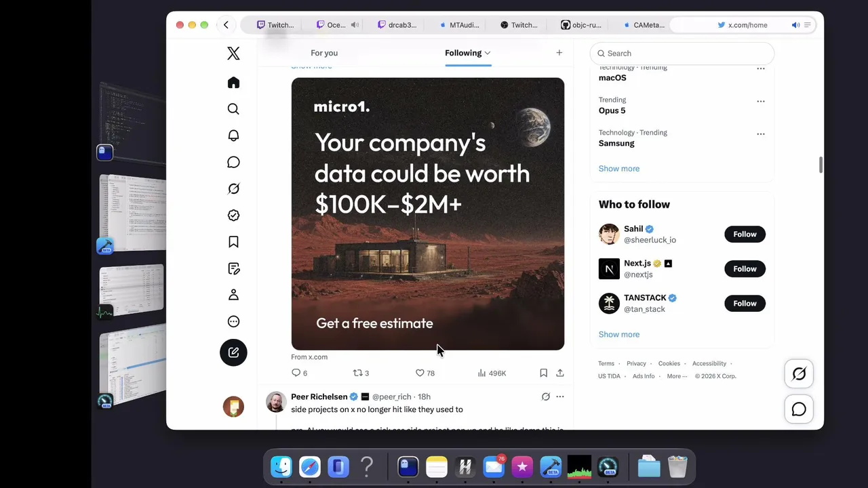The image size is (868, 488).
Task: Open the account avatar at sidebar bottom
Action: (x=233, y=406)
